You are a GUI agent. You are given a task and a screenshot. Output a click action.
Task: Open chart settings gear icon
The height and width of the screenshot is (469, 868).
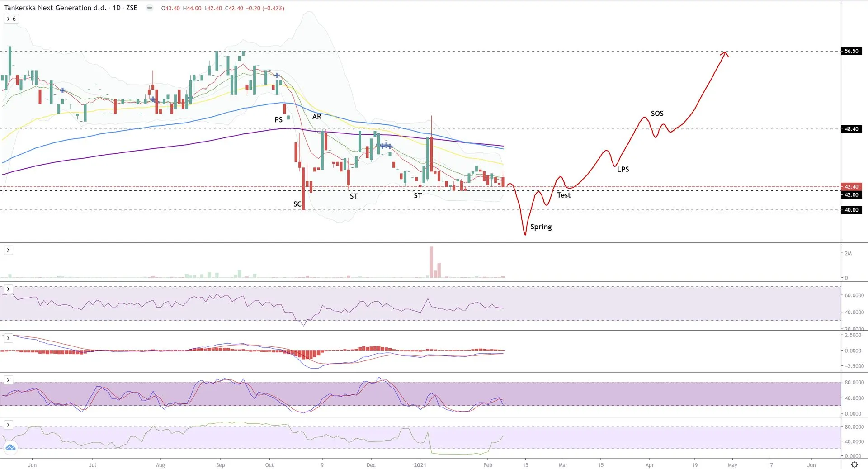tap(854, 464)
